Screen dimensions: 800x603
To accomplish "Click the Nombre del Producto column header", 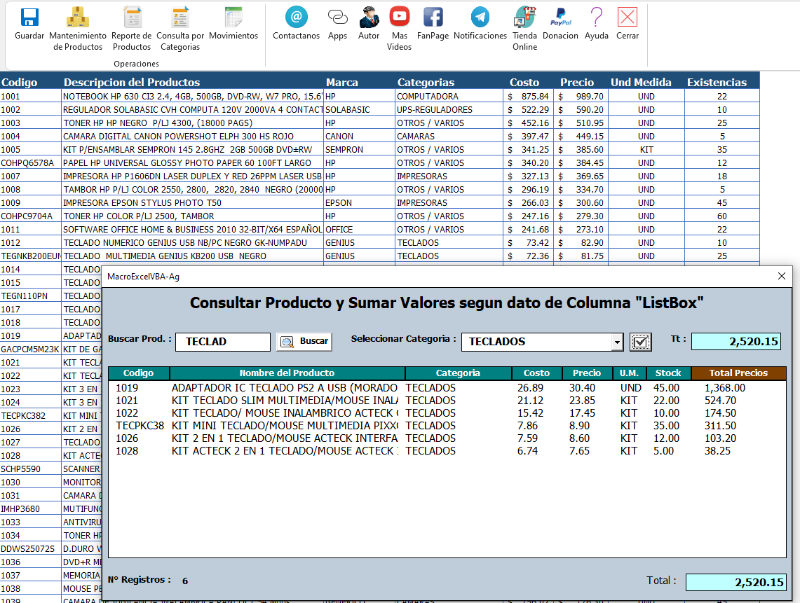I will click(x=287, y=373).
